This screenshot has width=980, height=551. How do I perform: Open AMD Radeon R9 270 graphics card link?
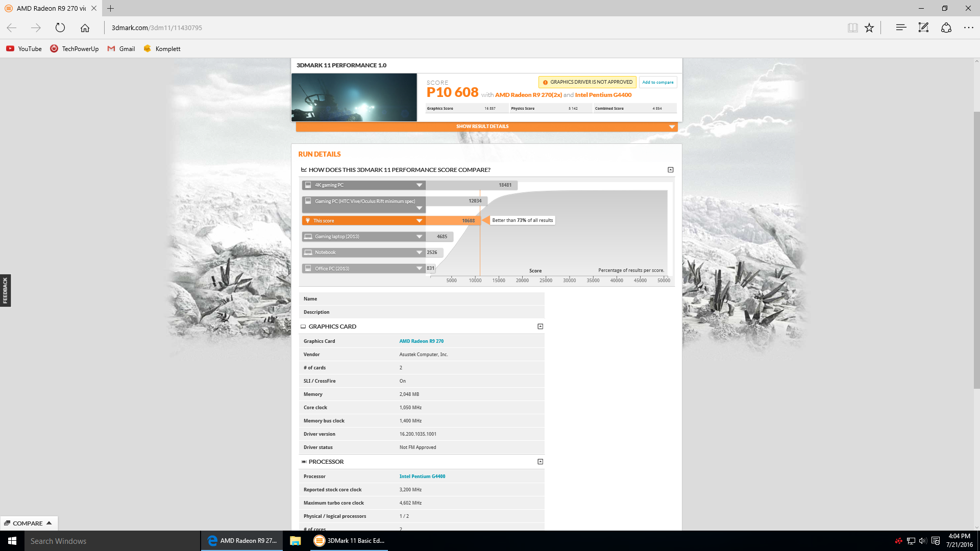[x=422, y=341]
